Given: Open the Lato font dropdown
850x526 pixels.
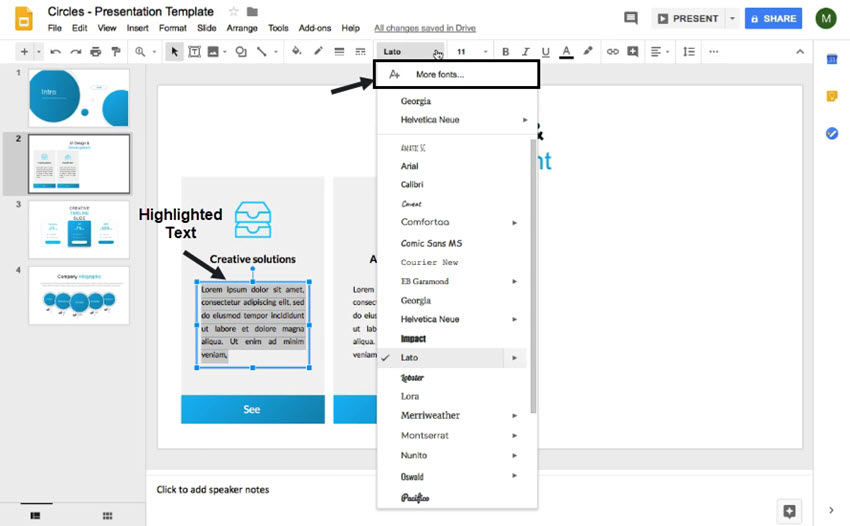Looking at the screenshot, I should [x=410, y=52].
